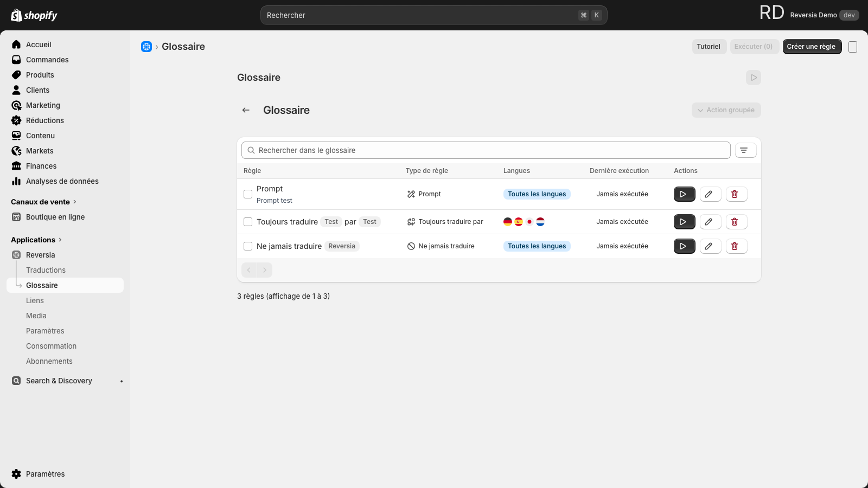Click the Prompt type icon in first row
This screenshot has height=488, width=868.
(411, 194)
